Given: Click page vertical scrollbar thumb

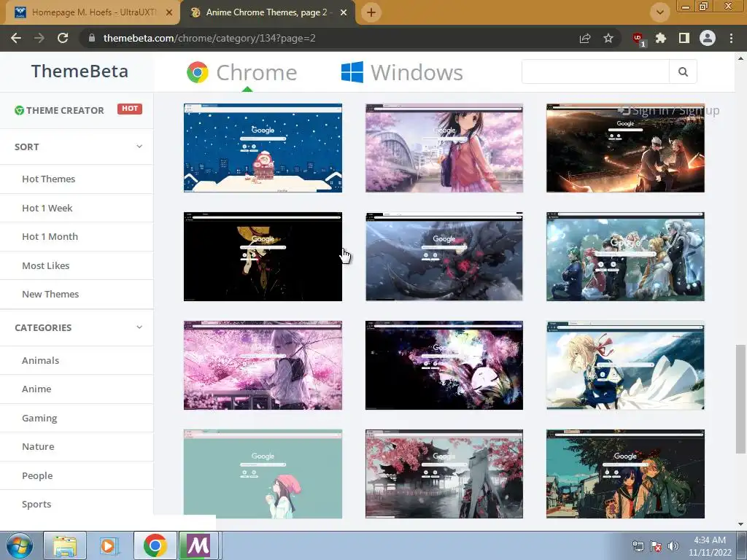Looking at the screenshot, I should coord(741,399).
